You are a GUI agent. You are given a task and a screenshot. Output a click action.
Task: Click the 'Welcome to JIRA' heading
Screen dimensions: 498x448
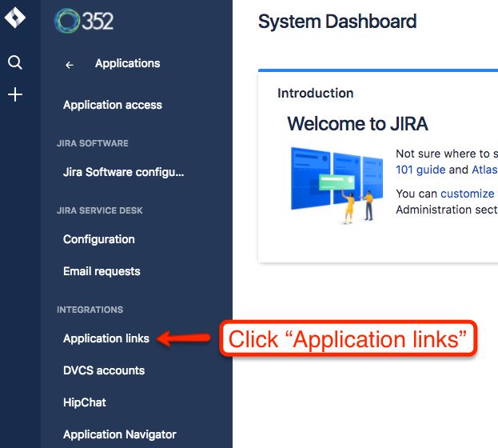[357, 124]
